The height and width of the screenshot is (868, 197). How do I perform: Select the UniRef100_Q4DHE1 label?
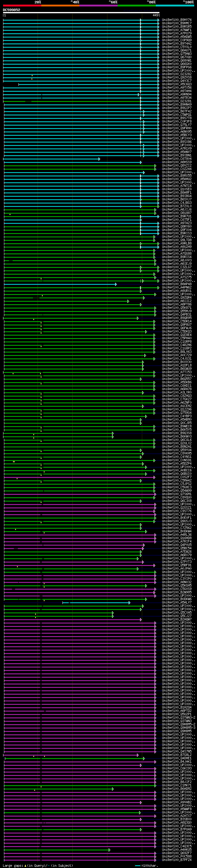click(177, 758)
